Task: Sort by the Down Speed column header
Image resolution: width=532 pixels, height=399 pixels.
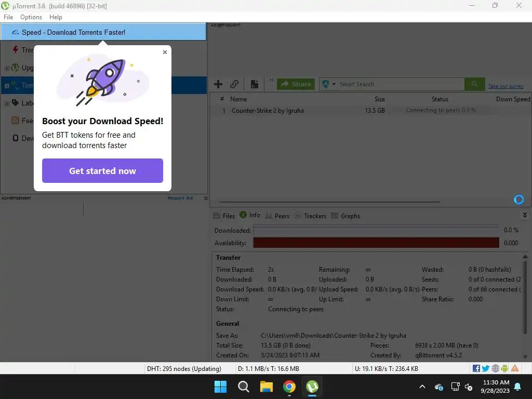Action: click(x=513, y=99)
